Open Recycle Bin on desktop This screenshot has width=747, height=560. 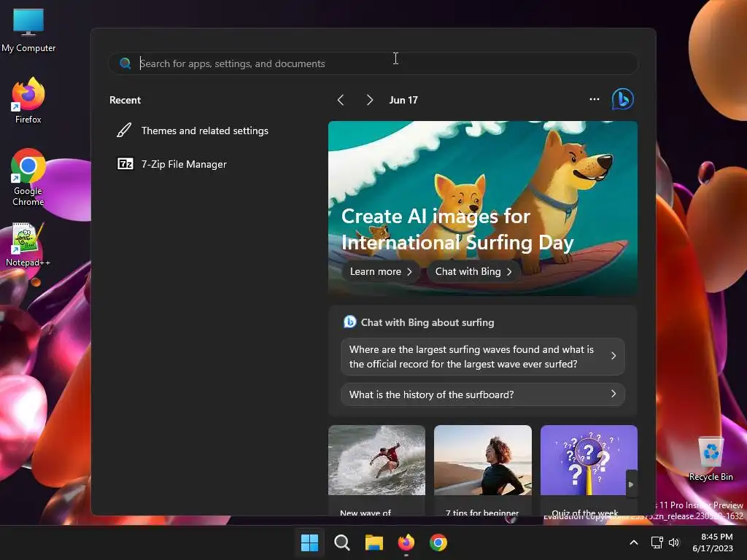(x=711, y=459)
